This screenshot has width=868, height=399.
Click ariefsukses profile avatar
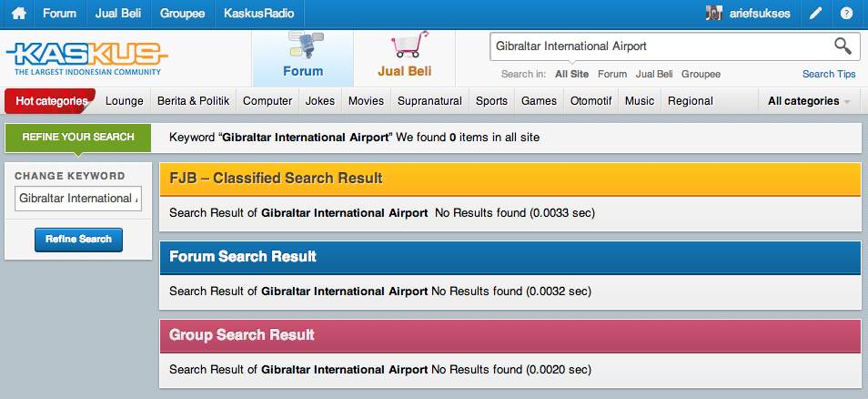click(713, 14)
